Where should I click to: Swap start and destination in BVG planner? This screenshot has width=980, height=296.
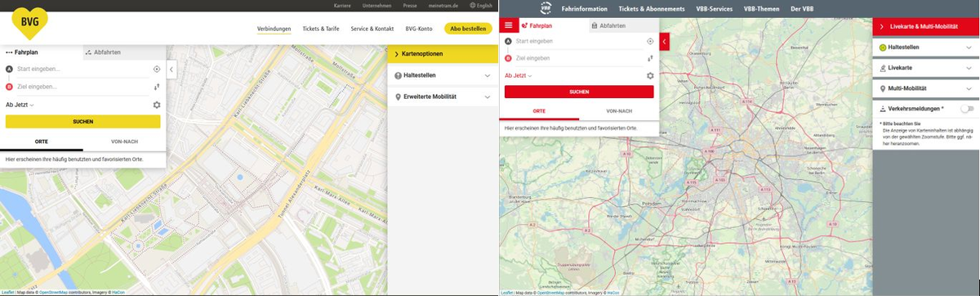coord(156,86)
